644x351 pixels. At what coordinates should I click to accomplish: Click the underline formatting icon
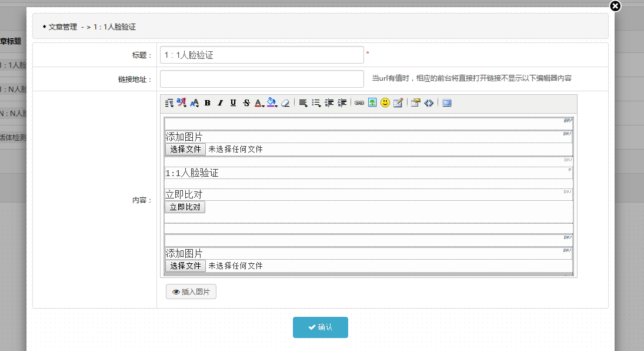233,103
